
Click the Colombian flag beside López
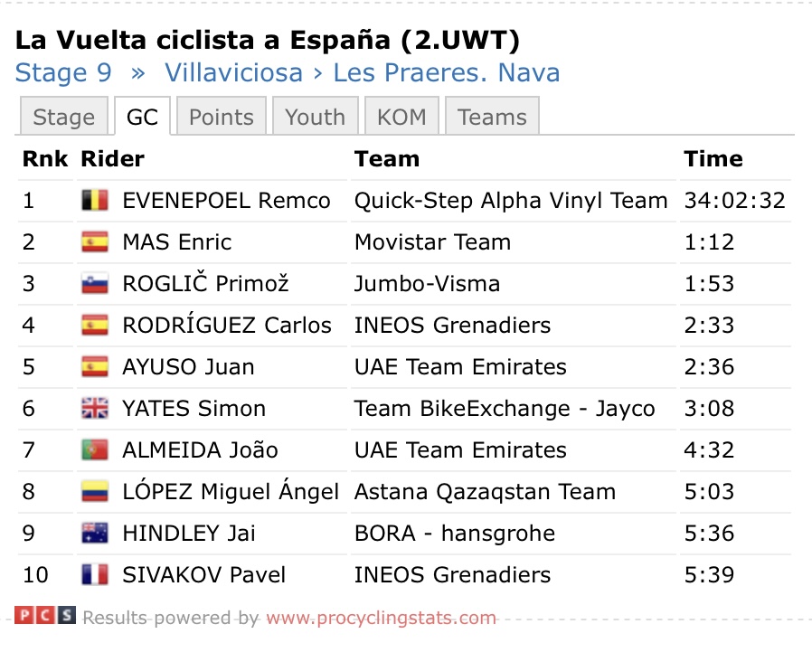[x=95, y=492]
